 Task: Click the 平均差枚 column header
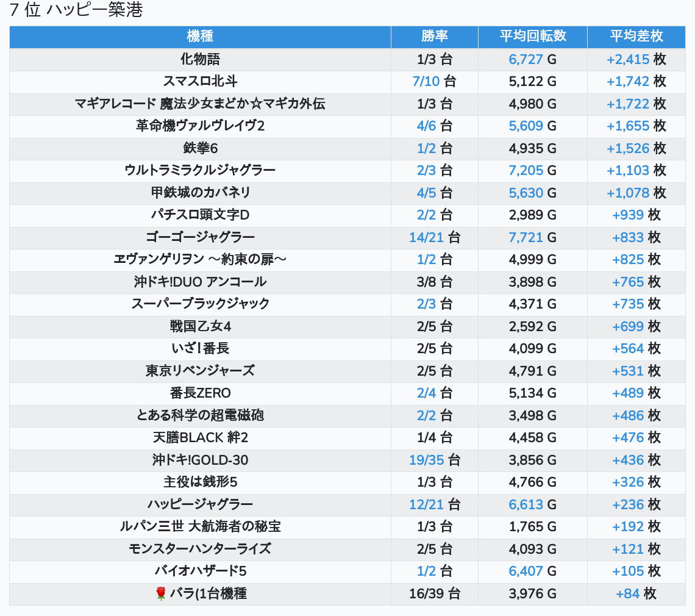(636, 37)
